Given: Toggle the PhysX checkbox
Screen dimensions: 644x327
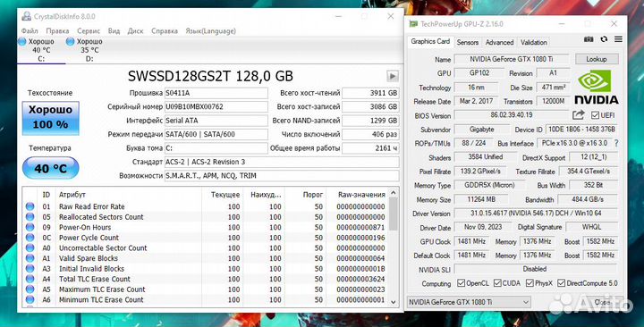Looking at the screenshot, I should coord(530,283).
